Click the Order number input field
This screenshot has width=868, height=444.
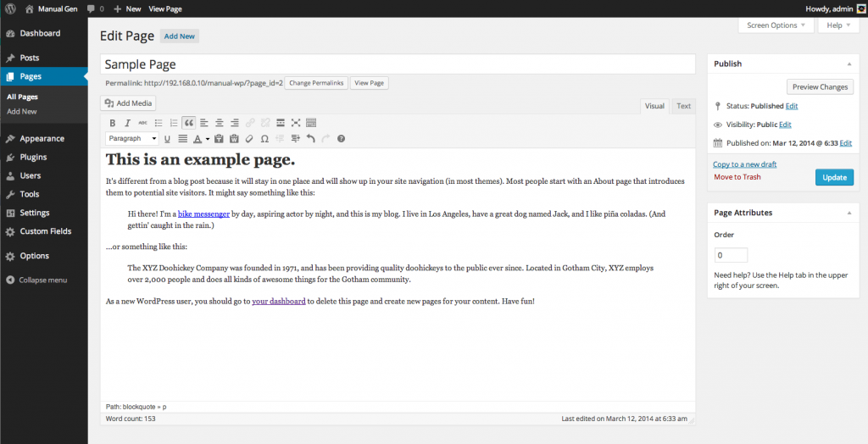[x=731, y=255]
